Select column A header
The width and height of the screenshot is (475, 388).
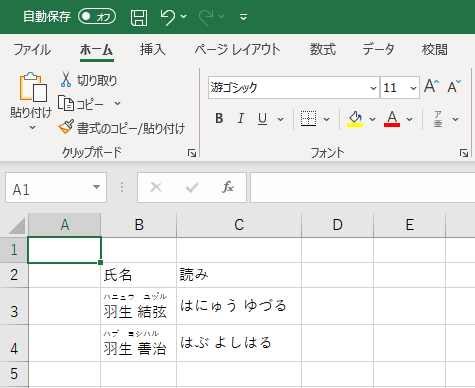[x=65, y=225]
